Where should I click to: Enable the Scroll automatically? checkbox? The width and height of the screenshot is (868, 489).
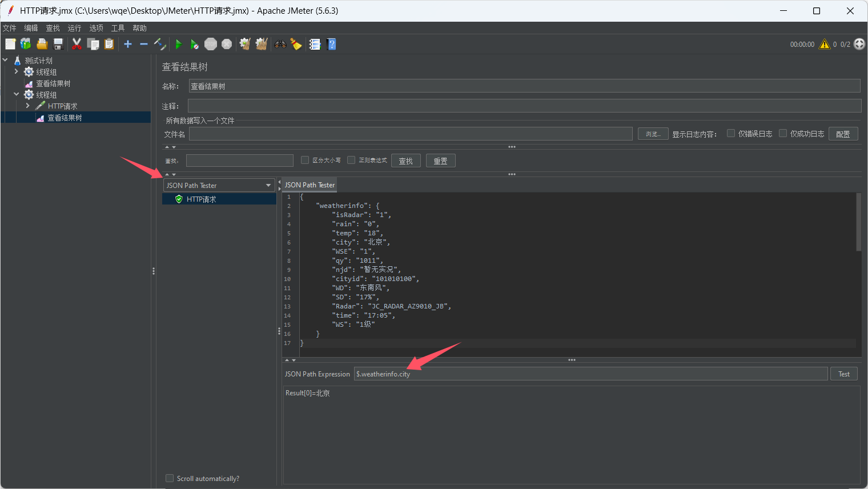tap(170, 478)
